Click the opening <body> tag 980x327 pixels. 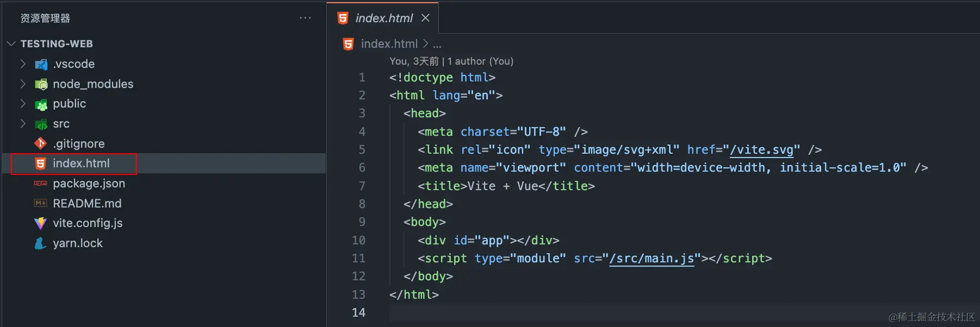click(425, 222)
